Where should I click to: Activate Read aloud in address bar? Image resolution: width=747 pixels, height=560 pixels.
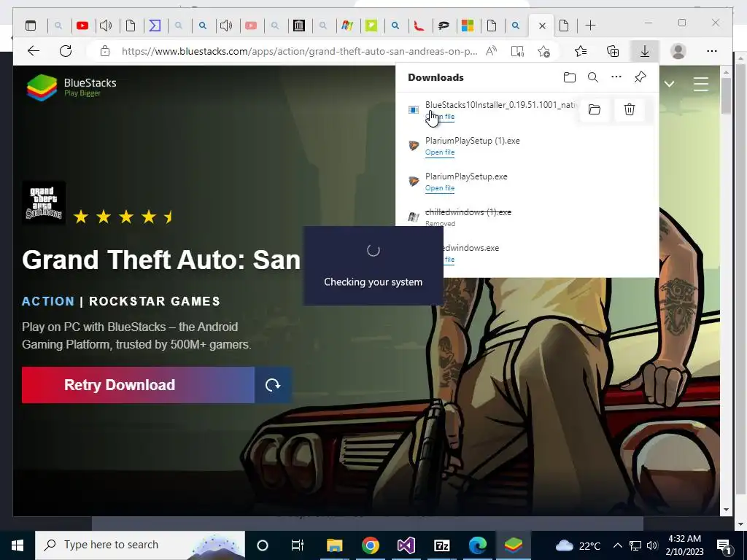(x=491, y=51)
